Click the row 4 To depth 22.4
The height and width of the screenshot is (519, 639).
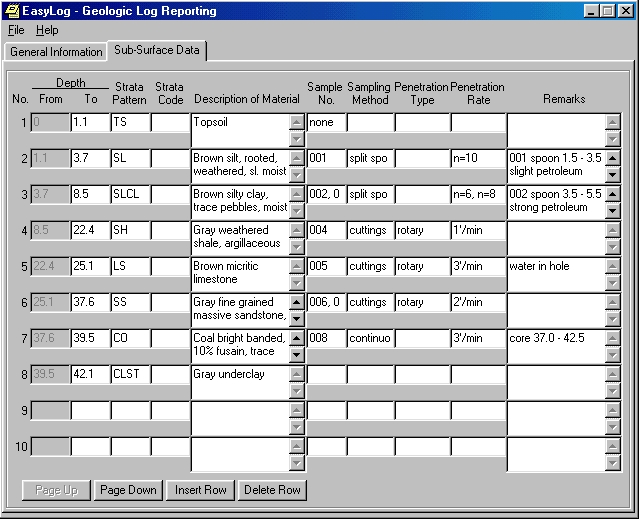click(x=90, y=230)
